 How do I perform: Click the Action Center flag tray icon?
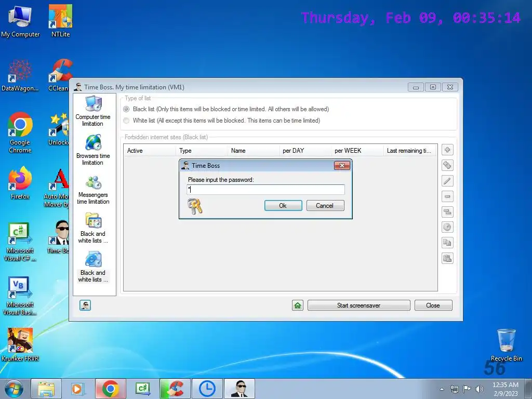click(467, 389)
